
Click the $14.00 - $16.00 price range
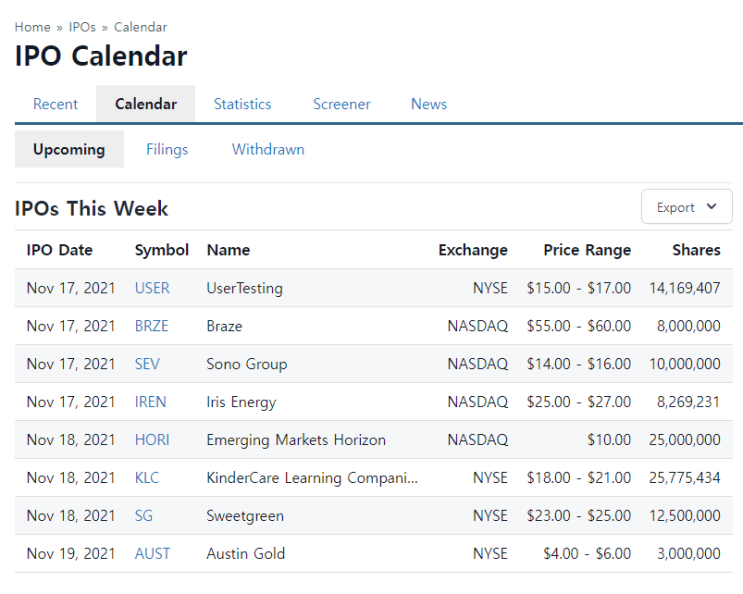click(x=579, y=364)
